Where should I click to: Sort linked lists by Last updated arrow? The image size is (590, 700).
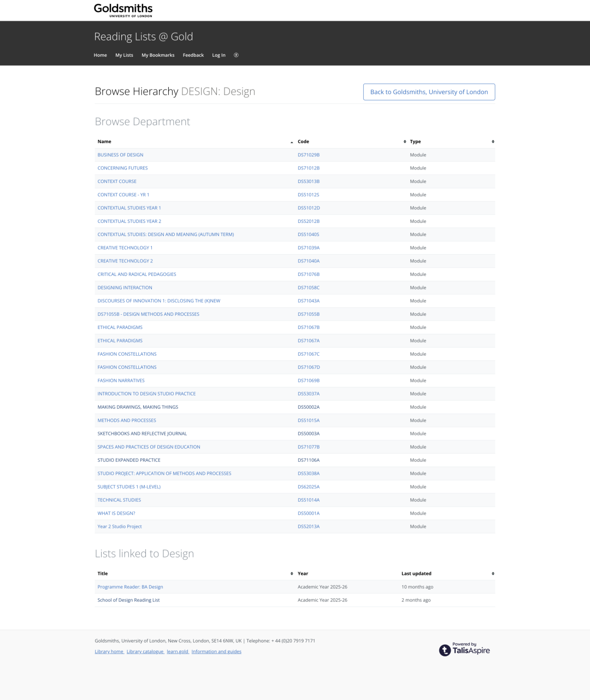[493, 574]
